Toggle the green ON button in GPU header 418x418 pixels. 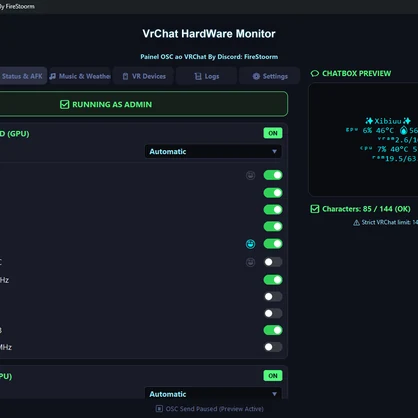(273, 133)
